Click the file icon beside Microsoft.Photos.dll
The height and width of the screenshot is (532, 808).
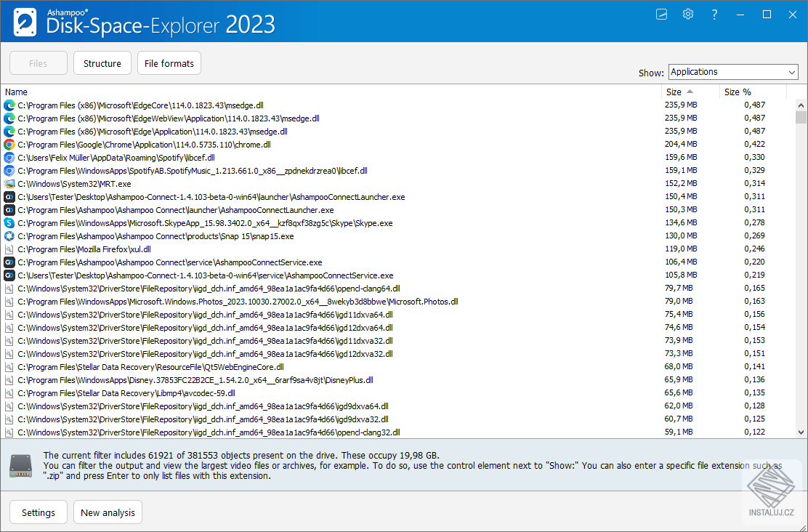(x=9, y=302)
